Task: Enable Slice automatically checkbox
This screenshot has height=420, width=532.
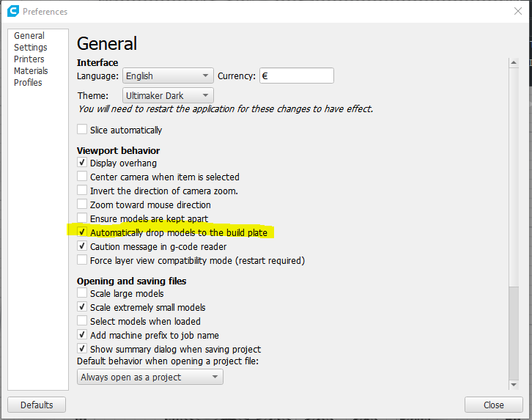Action: [82, 129]
